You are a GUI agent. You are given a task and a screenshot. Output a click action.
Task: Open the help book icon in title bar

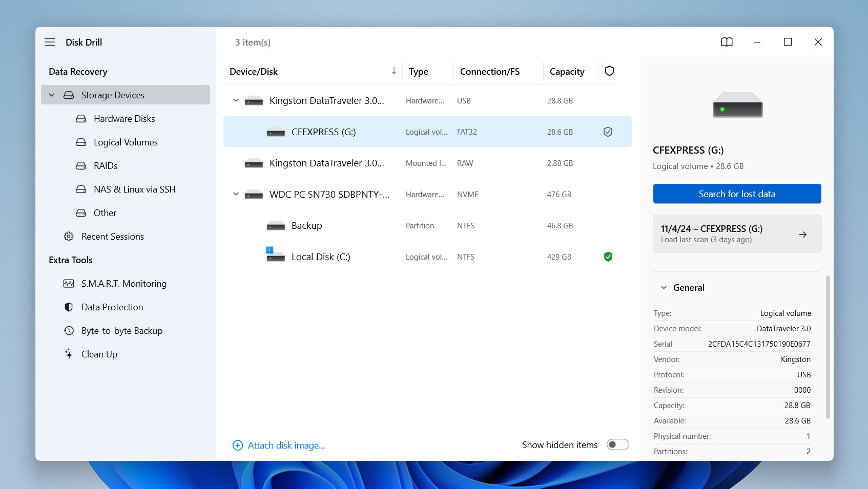coord(727,42)
